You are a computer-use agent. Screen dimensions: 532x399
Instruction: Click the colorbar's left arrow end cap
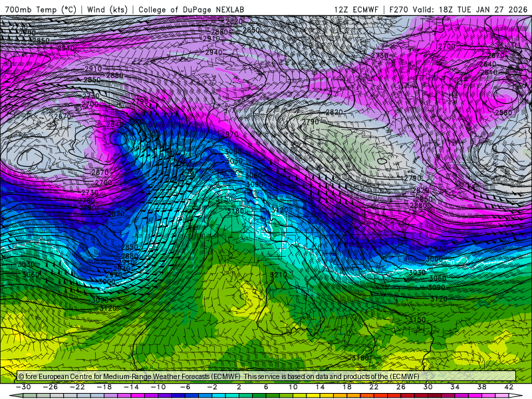click(x=16, y=396)
